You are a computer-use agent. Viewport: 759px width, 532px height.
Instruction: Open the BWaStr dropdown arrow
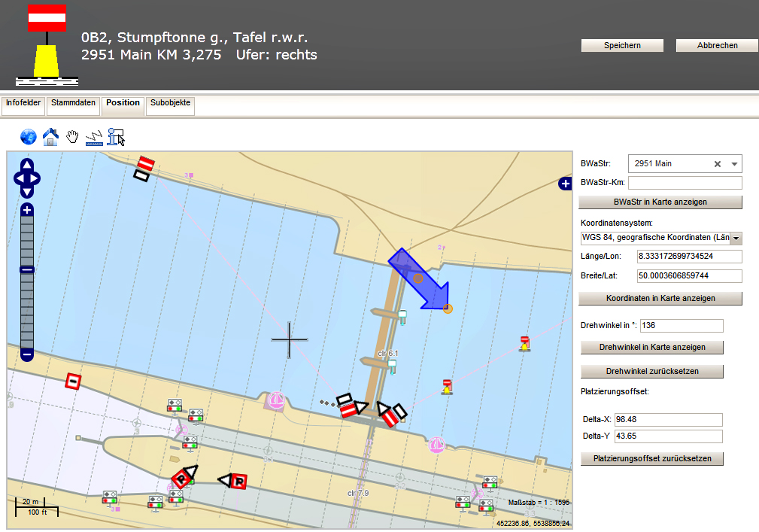[x=734, y=164]
